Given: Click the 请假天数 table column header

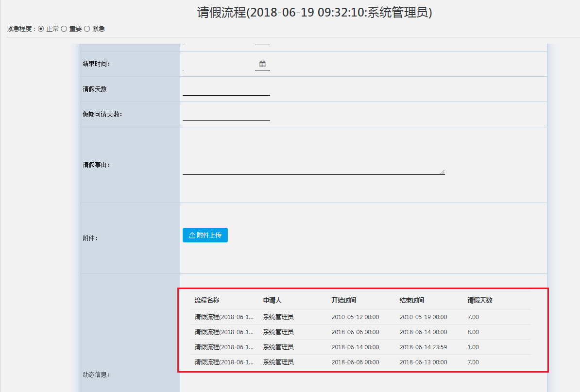Looking at the screenshot, I should (x=480, y=300).
